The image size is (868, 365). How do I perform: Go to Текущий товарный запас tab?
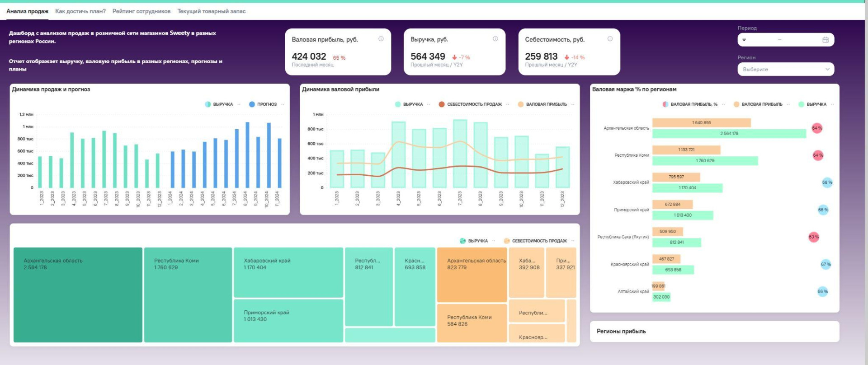tap(211, 11)
